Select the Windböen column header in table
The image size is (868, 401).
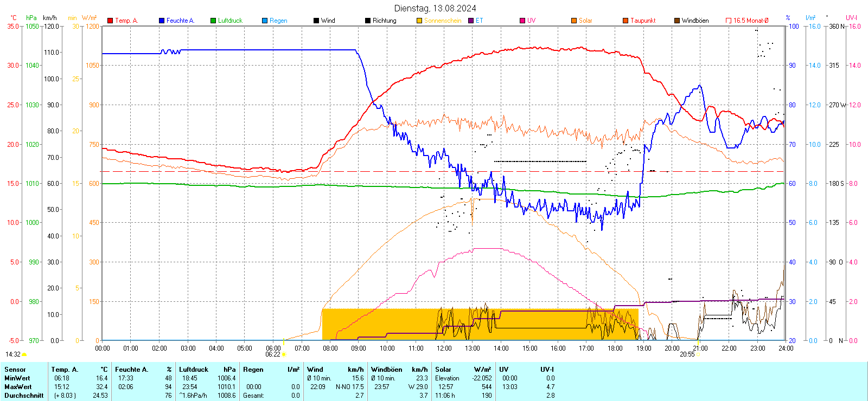coord(387,370)
